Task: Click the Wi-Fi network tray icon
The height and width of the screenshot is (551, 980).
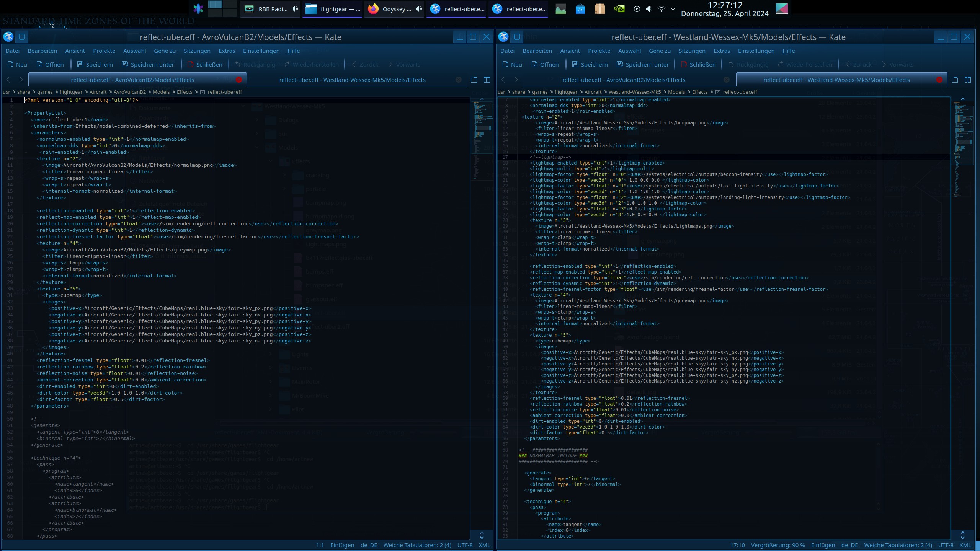Action: click(x=661, y=9)
